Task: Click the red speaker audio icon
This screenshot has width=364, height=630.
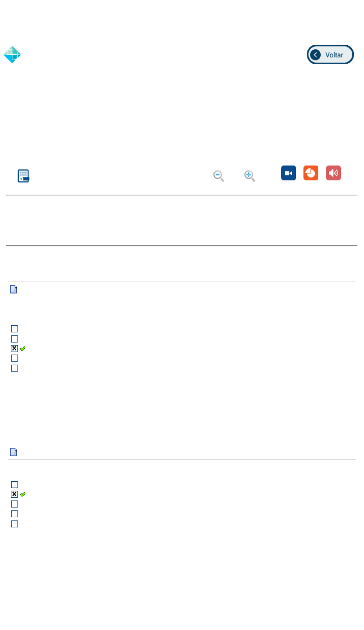Action: pyautogui.click(x=333, y=173)
